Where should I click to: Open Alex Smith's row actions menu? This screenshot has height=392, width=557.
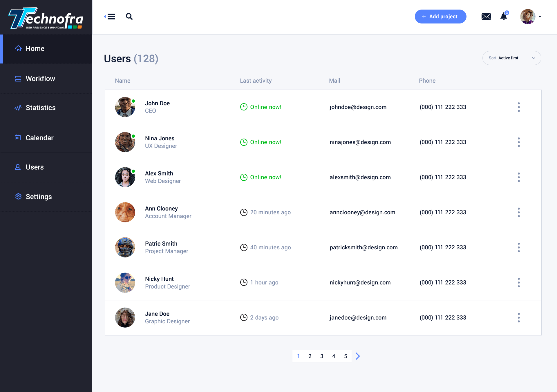coord(519,177)
